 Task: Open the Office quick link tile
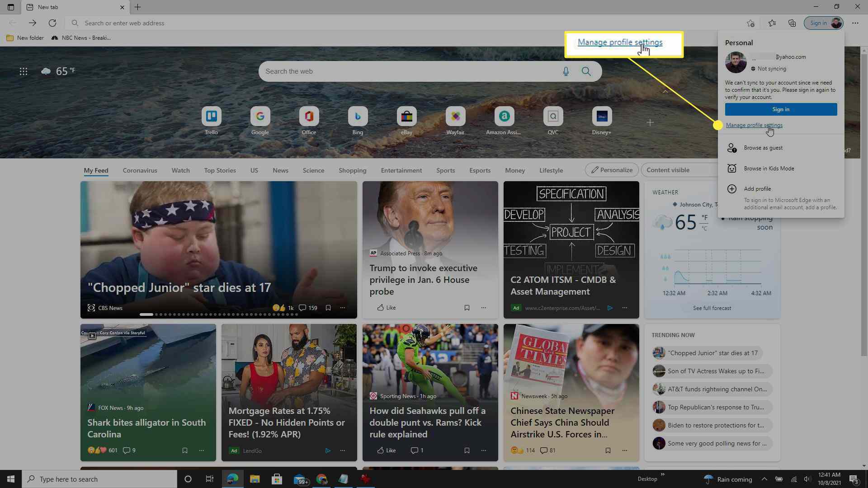click(309, 121)
